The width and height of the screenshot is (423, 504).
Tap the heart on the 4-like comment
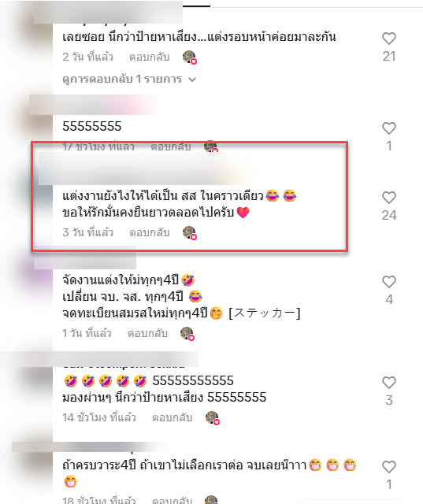pyautogui.click(x=389, y=282)
